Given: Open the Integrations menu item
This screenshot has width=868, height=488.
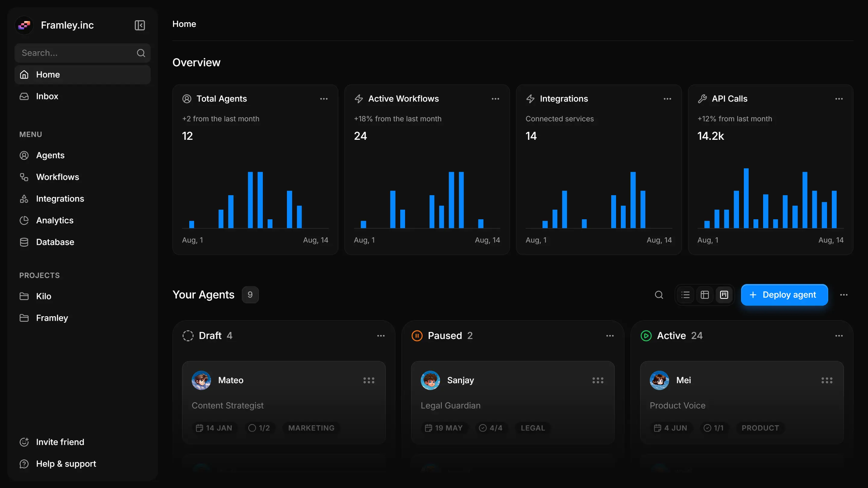Looking at the screenshot, I should point(60,199).
